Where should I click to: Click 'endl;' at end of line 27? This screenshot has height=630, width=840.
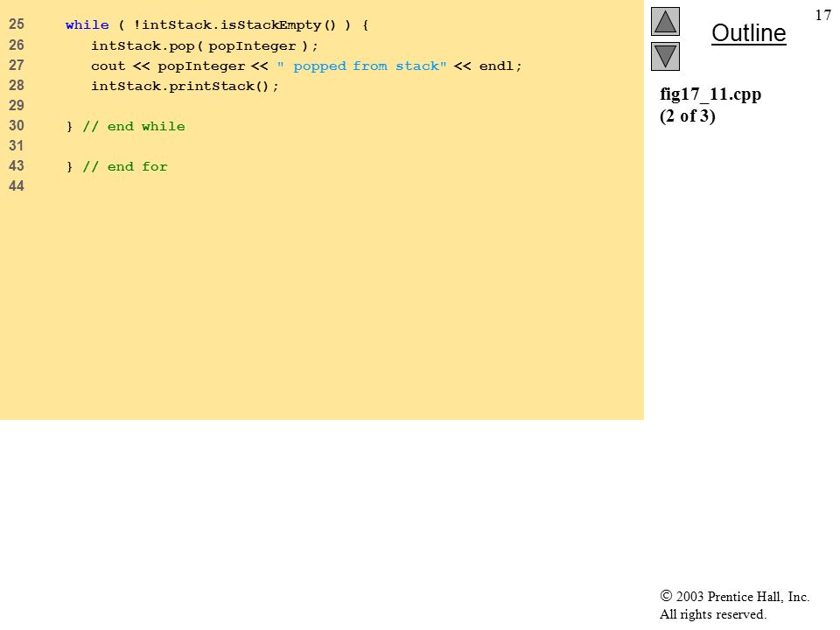[500, 66]
